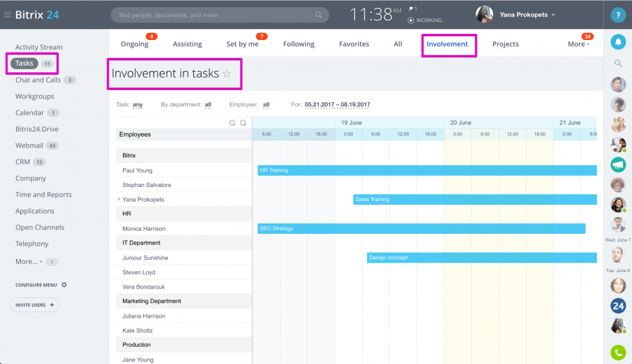Click the Design concept task bar
This screenshot has width=632, height=364.
(482, 258)
